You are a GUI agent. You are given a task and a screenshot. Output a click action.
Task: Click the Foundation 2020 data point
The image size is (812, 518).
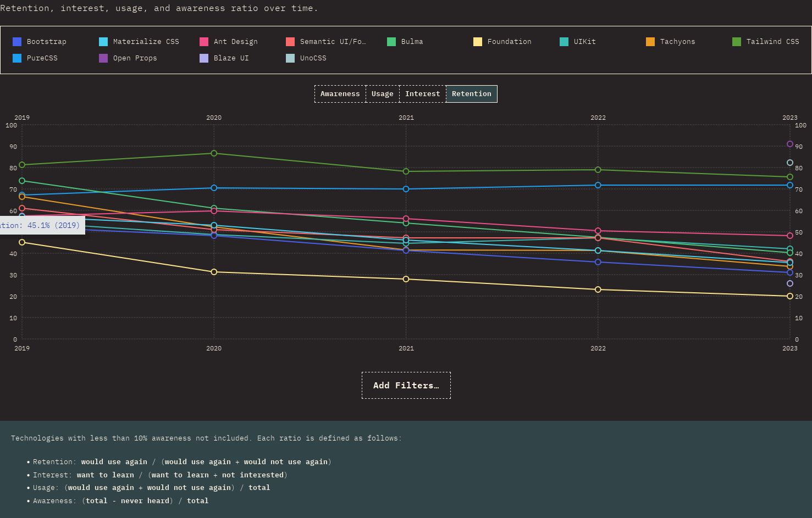click(x=214, y=272)
